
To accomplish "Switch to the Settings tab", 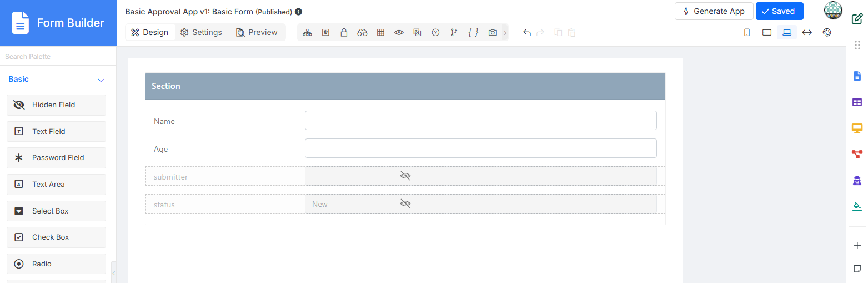I will point(201,32).
